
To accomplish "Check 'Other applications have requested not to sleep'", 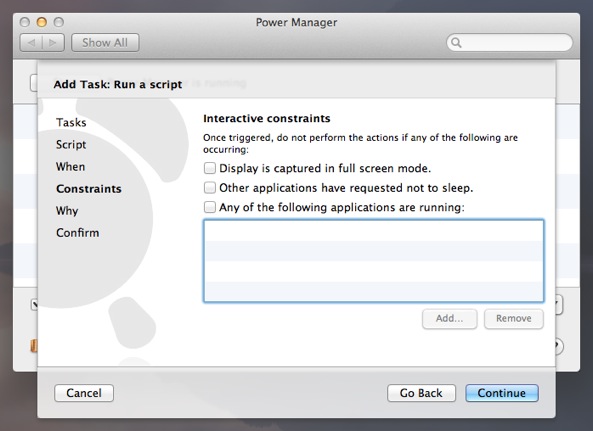I will [x=210, y=188].
